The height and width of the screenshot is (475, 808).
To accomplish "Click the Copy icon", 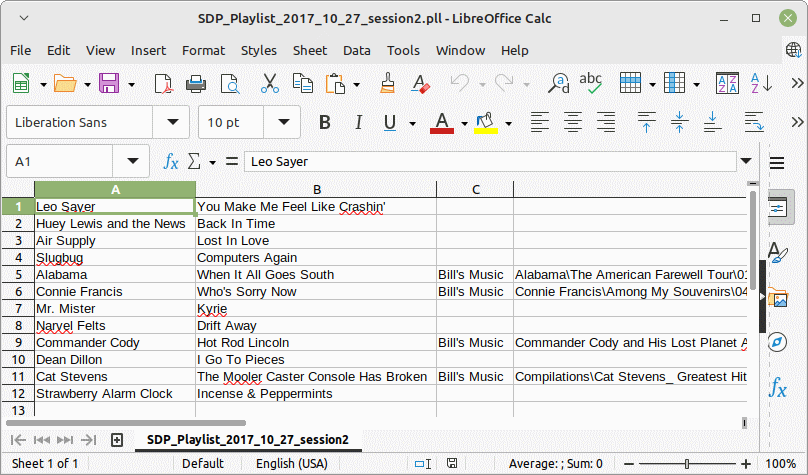I will pyautogui.click(x=302, y=83).
